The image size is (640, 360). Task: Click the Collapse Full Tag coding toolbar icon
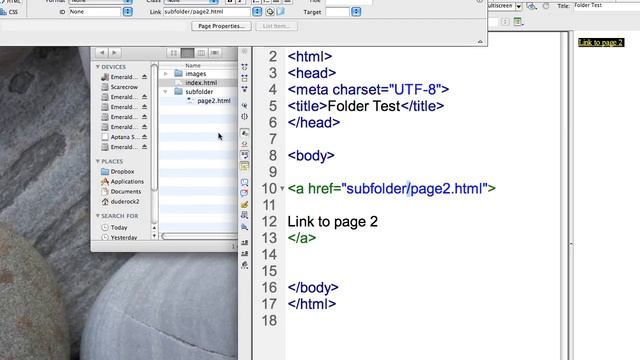pos(244,67)
